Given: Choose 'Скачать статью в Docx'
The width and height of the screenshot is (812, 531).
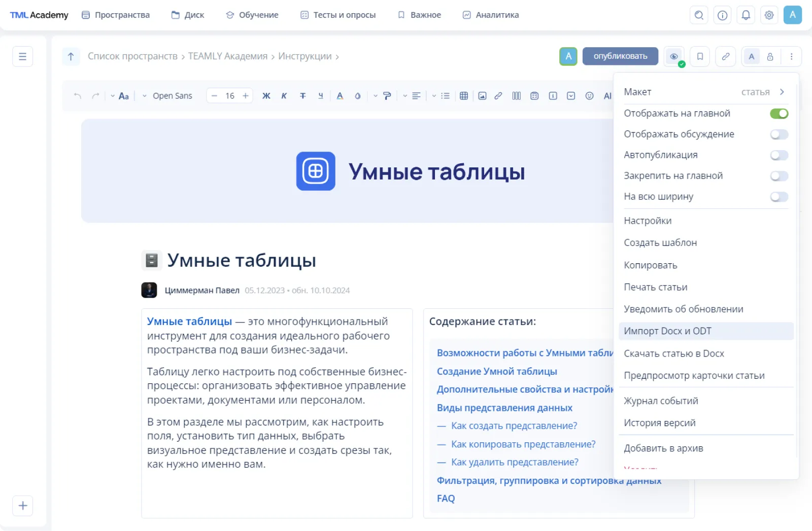Looking at the screenshot, I should [706, 353].
